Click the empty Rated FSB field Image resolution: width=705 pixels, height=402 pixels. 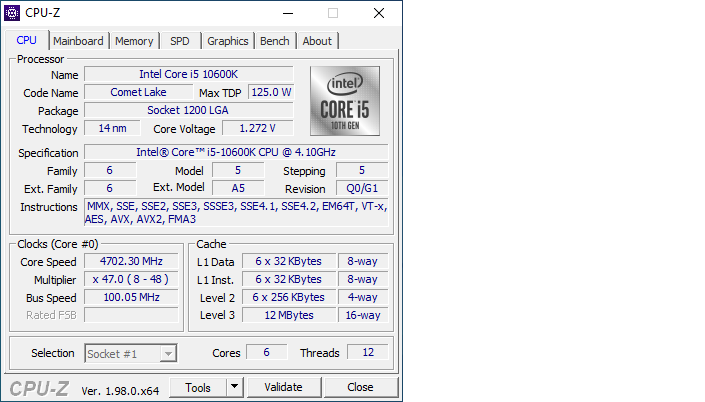tap(131, 315)
